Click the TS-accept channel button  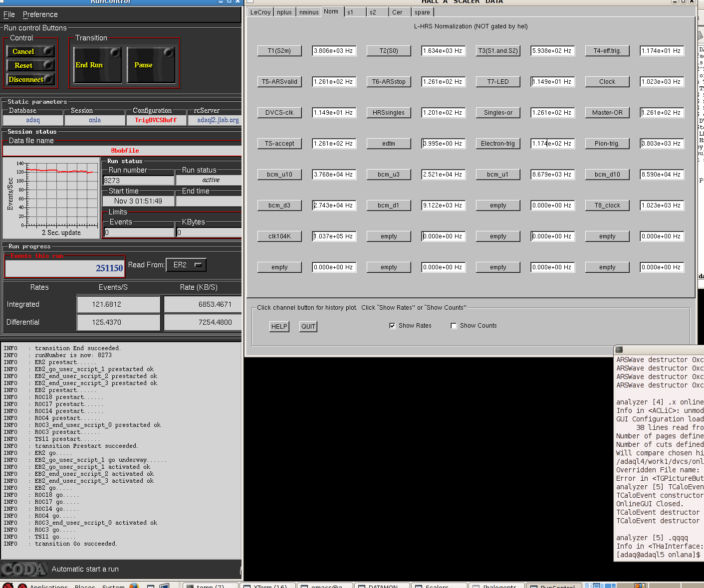click(x=279, y=144)
